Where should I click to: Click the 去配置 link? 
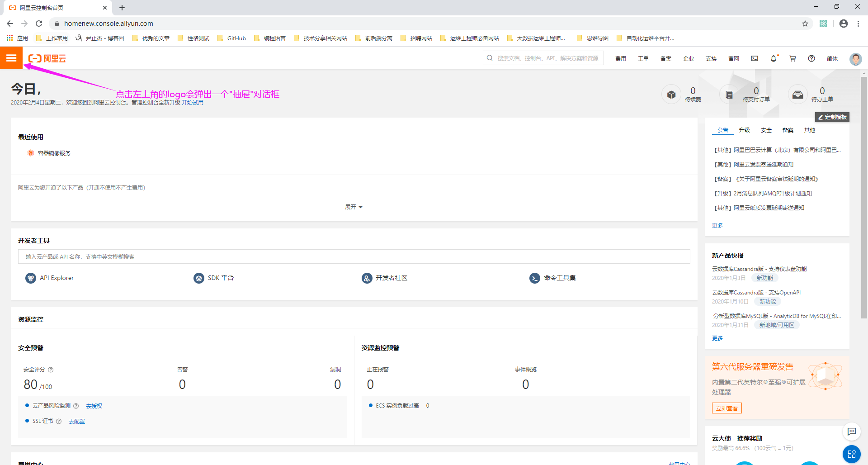[77, 422]
